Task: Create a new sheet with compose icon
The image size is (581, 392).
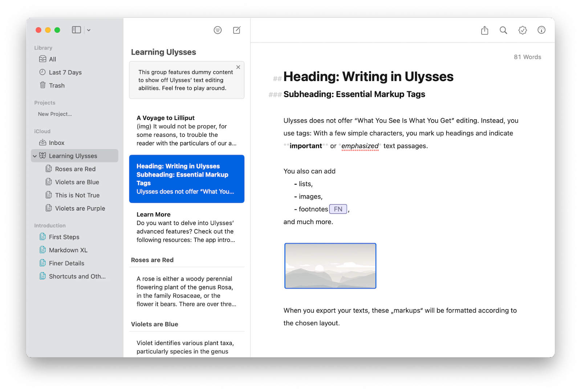Action: pyautogui.click(x=237, y=30)
